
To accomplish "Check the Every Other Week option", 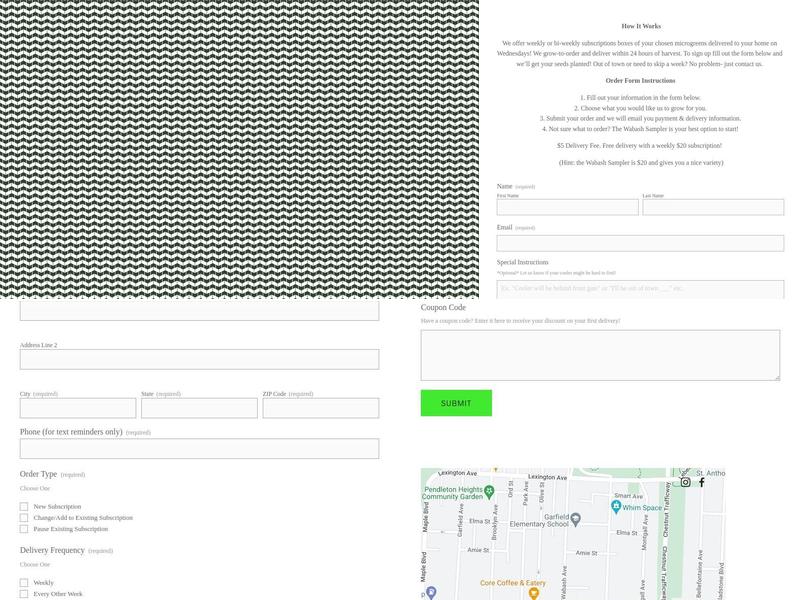I will tap(24, 594).
